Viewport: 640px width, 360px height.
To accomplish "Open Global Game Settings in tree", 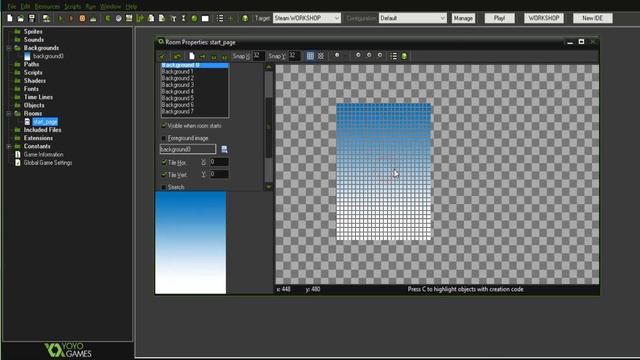I will [48, 163].
